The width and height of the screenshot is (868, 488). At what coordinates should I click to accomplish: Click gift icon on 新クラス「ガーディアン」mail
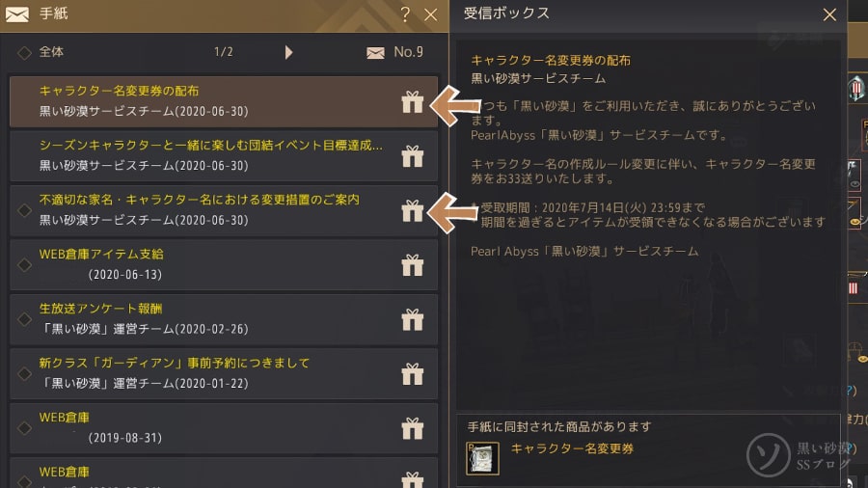pos(413,373)
